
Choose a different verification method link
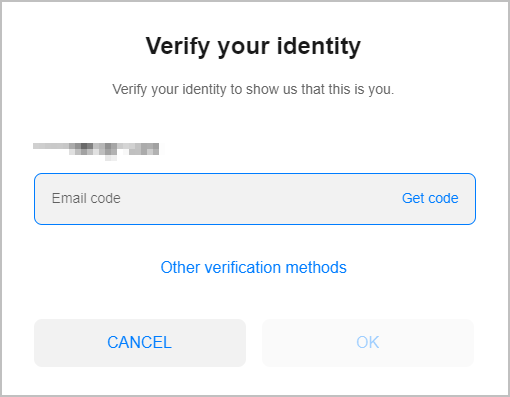254,267
